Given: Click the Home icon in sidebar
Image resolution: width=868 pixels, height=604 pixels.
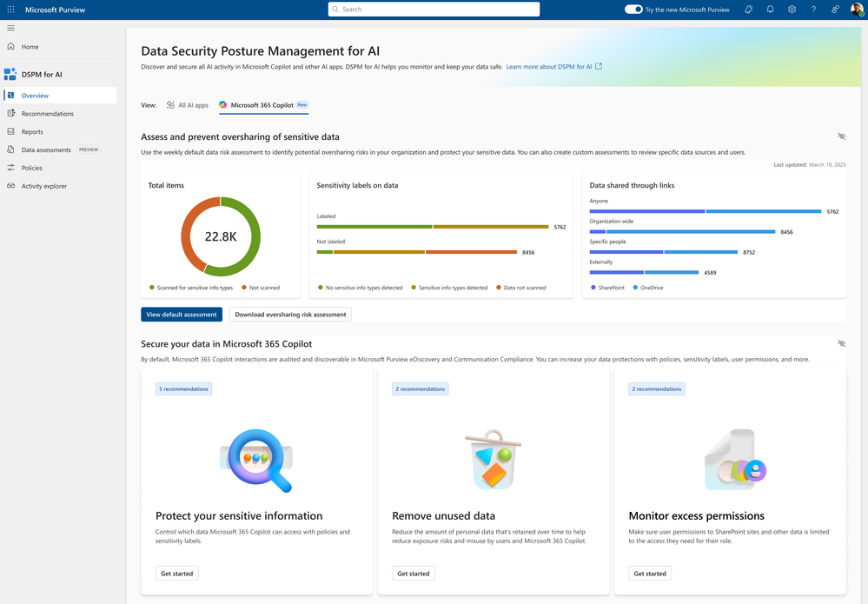Looking at the screenshot, I should (x=10, y=47).
